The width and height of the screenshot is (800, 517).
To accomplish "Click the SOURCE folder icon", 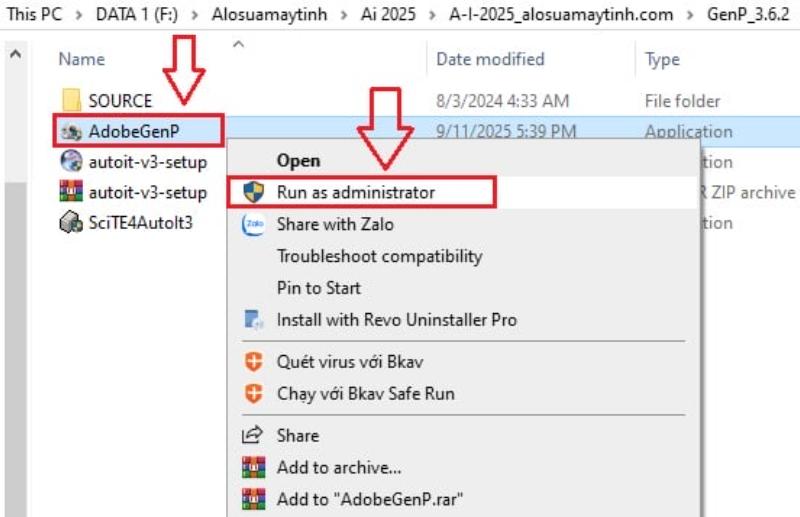I will (71, 101).
